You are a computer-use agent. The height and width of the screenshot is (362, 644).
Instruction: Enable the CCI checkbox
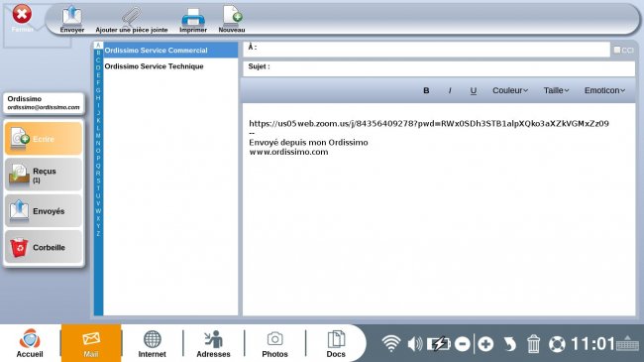click(617, 50)
